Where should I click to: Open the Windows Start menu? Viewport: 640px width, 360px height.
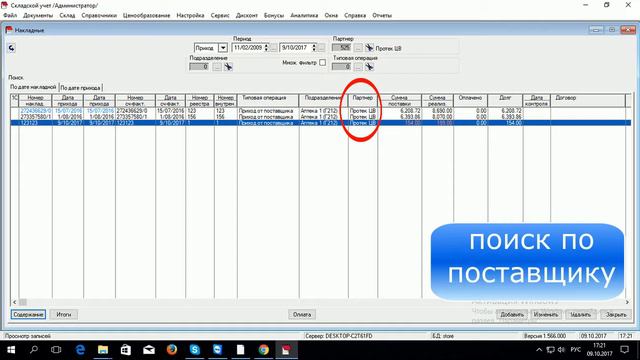(11, 350)
